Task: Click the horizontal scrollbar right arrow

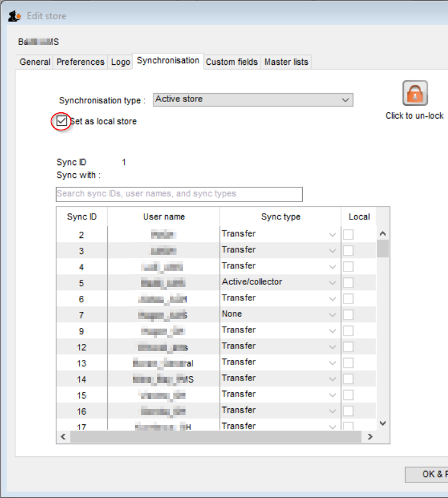Action: 370,436
